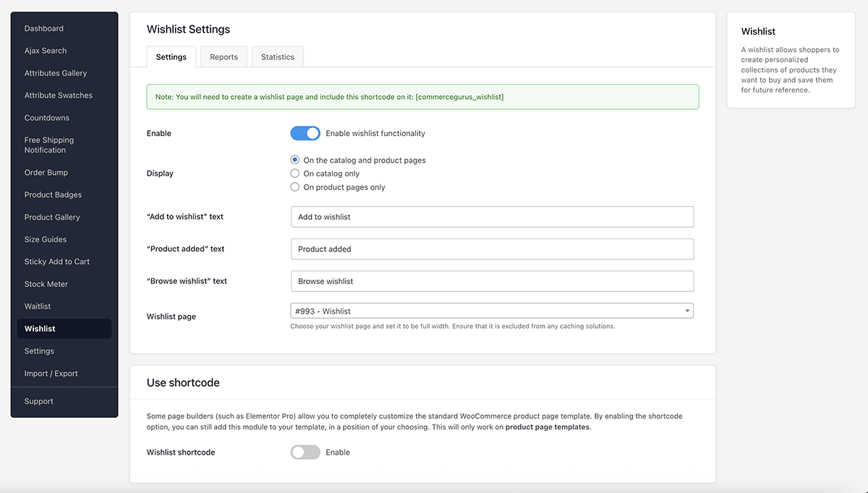Open the Wishlist page dropdown
868x493 pixels.
pyautogui.click(x=492, y=309)
